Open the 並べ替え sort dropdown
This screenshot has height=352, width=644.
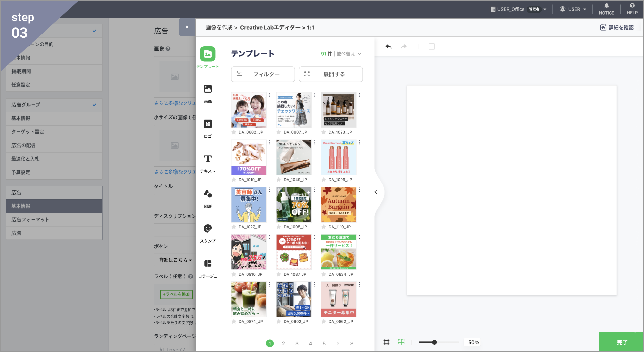[349, 54]
